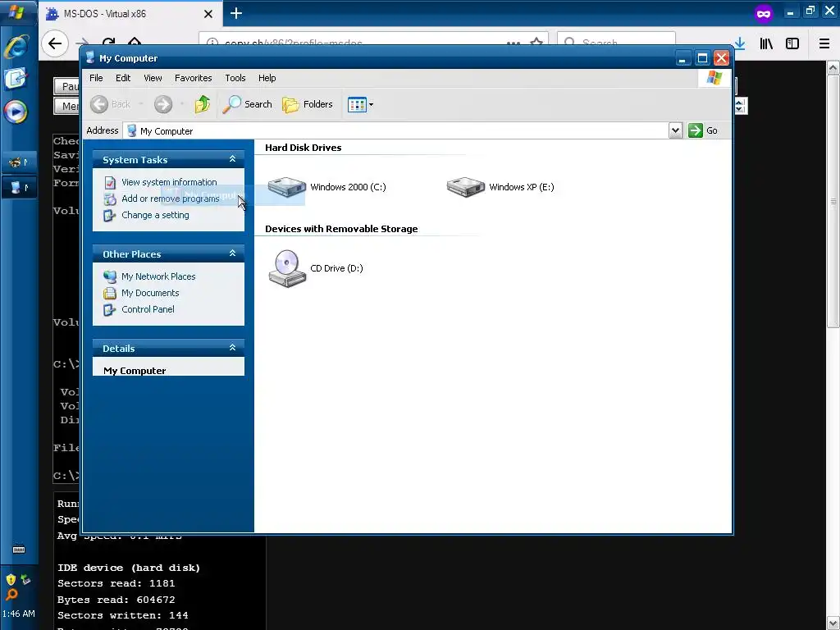Click the green Go button
Image resolution: width=840 pixels, height=630 pixels.
click(703, 130)
